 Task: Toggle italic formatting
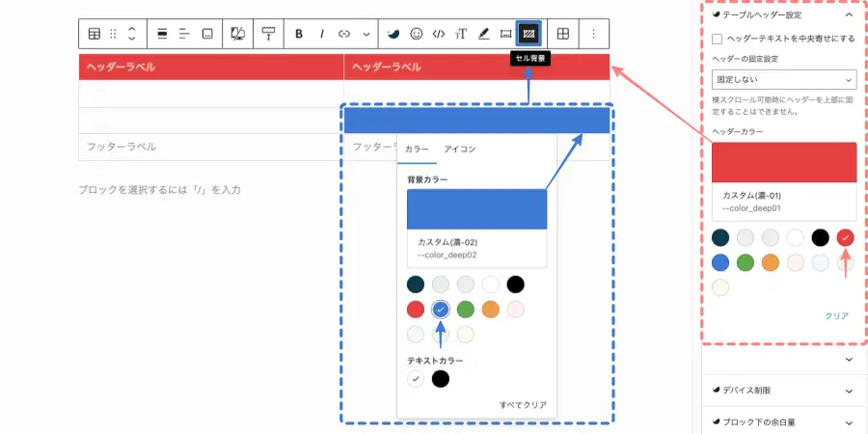321,34
